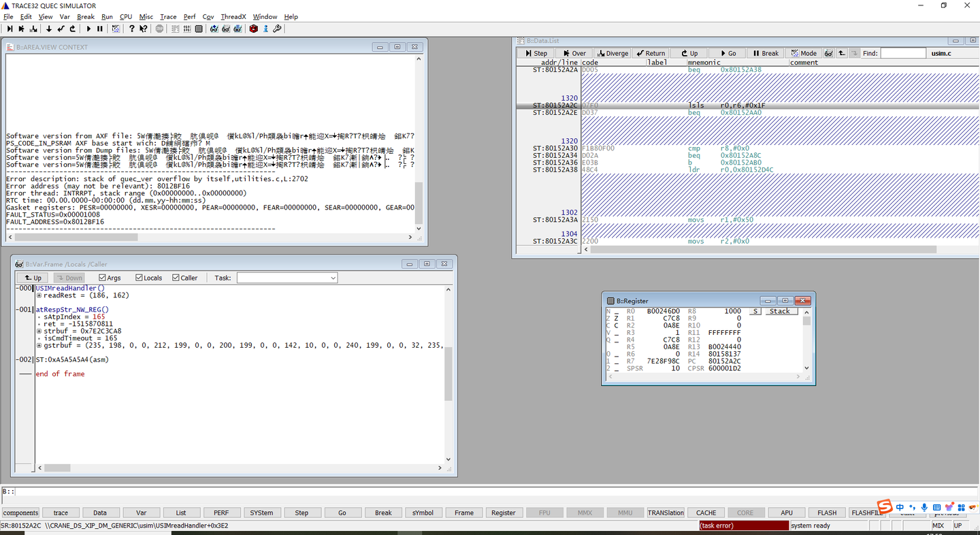
Task: Click the context help cursor-question icon
Action: [143, 29]
